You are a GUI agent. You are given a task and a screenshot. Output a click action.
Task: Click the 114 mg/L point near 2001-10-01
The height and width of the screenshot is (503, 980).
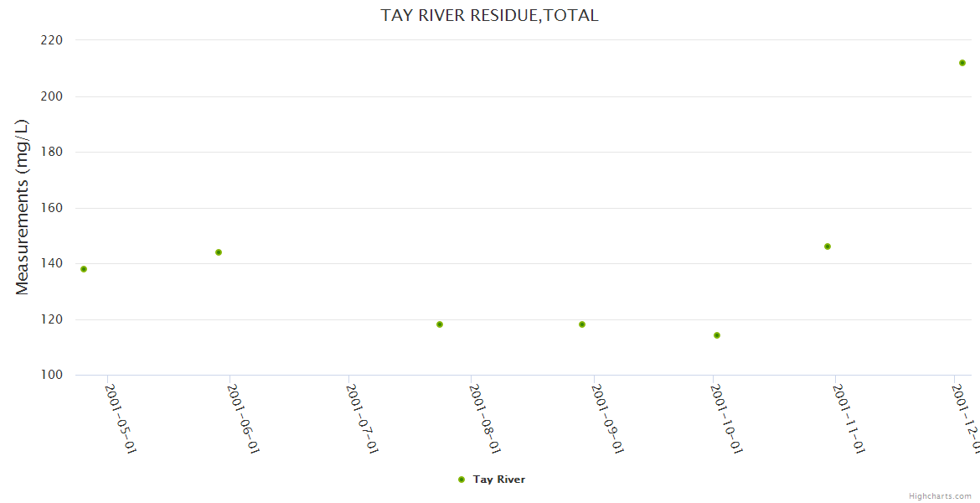point(717,335)
